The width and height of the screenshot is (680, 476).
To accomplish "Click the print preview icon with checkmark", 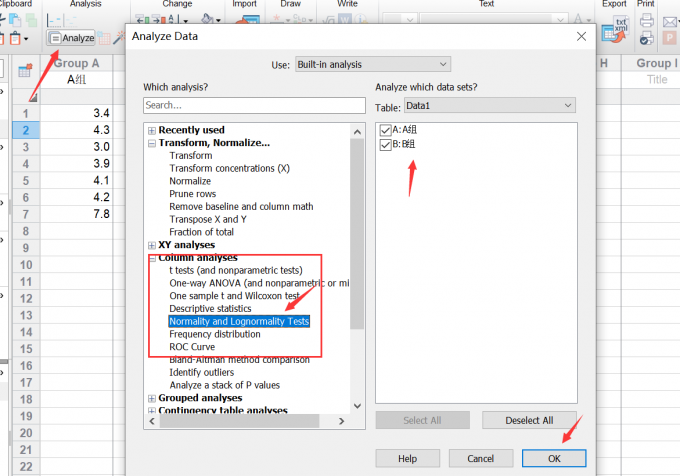I will pyautogui.click(x=646, y=38).
